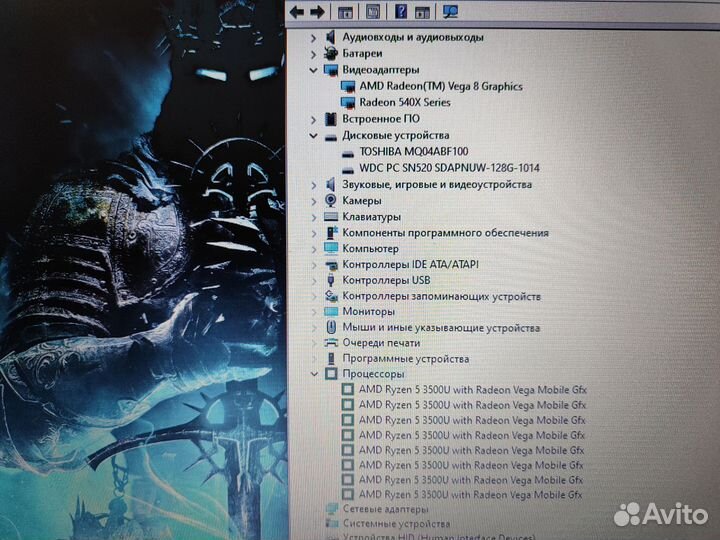The height and width of the screenshot is (540, 720).
Task: Open Properties from the toolbar icon
Action: tap(372, 12)
